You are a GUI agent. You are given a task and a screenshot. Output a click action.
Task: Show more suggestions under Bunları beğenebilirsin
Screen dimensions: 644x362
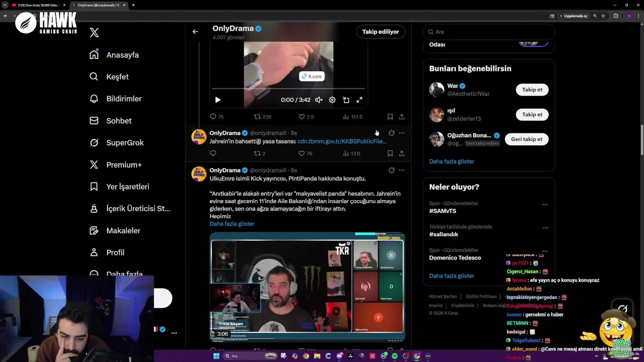pos(451,161)
